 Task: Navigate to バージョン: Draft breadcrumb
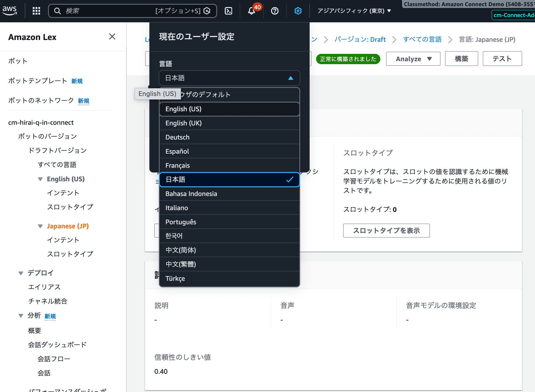(360, 39)
